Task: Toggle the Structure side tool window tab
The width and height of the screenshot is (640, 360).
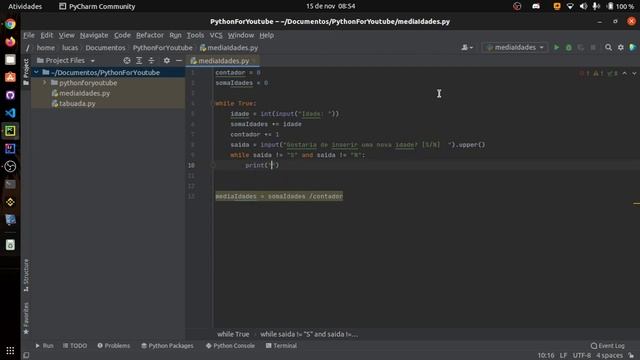Action: tap(26, 275)
